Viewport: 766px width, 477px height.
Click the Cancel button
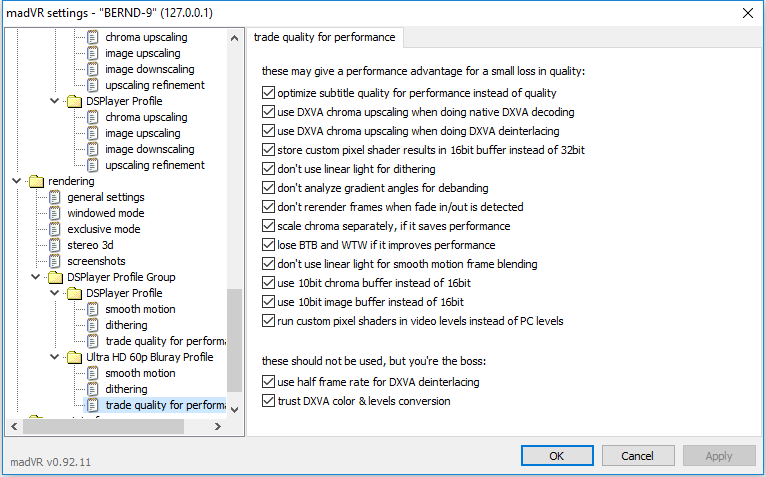click(638, 455)
